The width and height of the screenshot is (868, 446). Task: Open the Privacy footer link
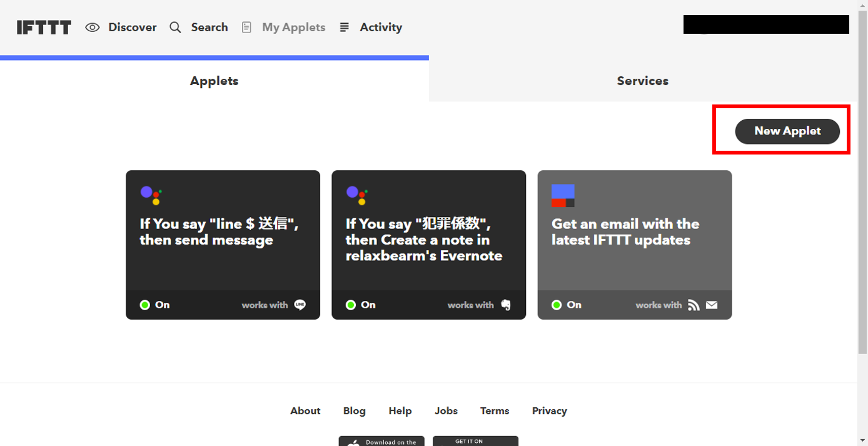point(550,411)
